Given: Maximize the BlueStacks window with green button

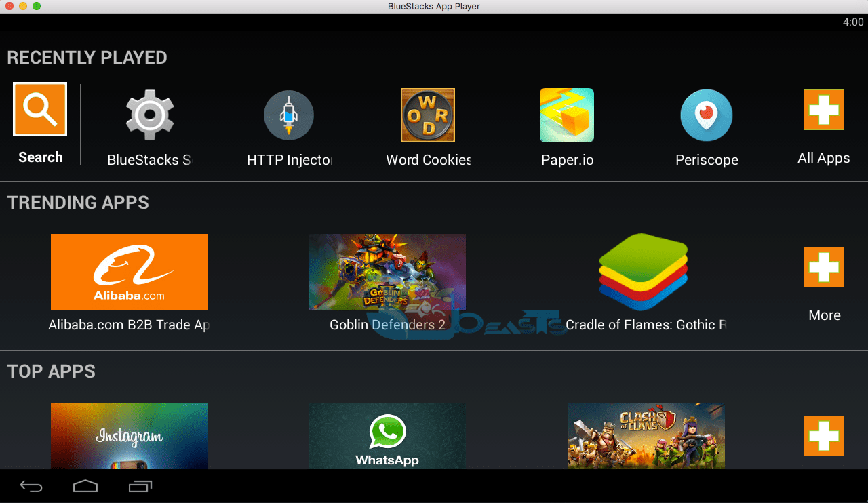Looking at the screenshot, I should [x=37, y=6].
